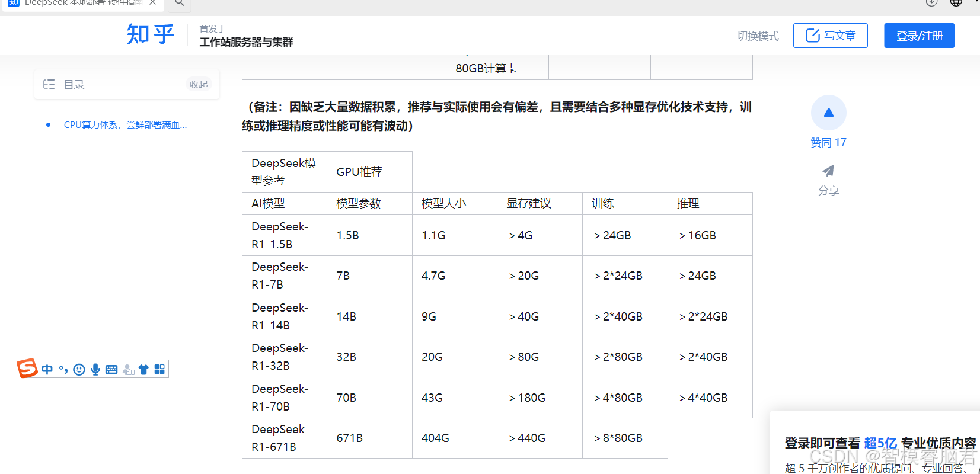Screen dimensions: 980x474
Task: Click the 超5亿 highlighted link in popup
Action: coord(880,443)
